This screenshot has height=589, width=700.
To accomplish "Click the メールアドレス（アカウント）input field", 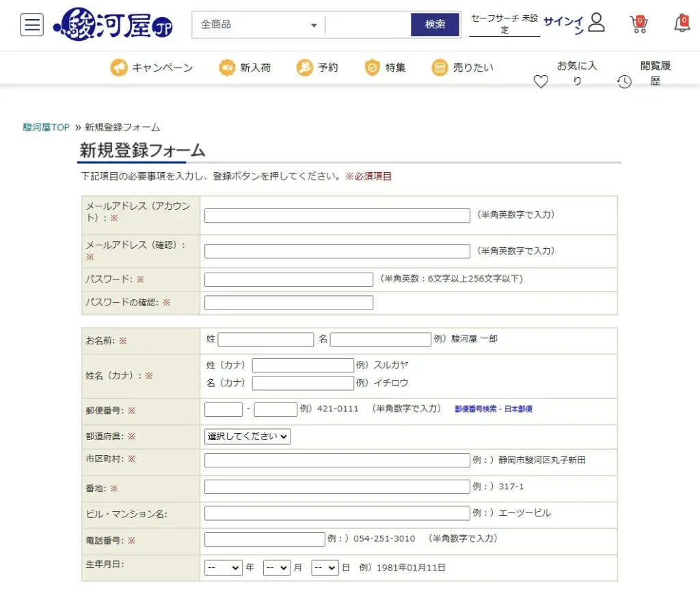I will pos(336,215).
